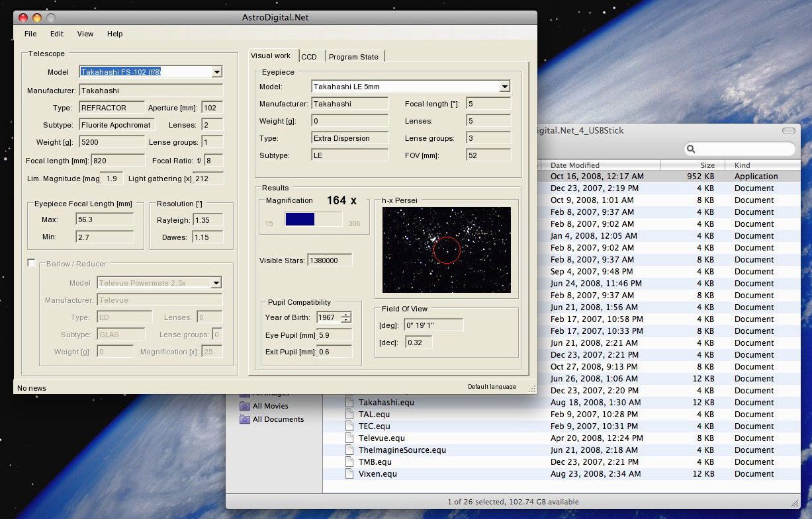
Task: Click the TAL.equ file icon
Action: [349, 414]
